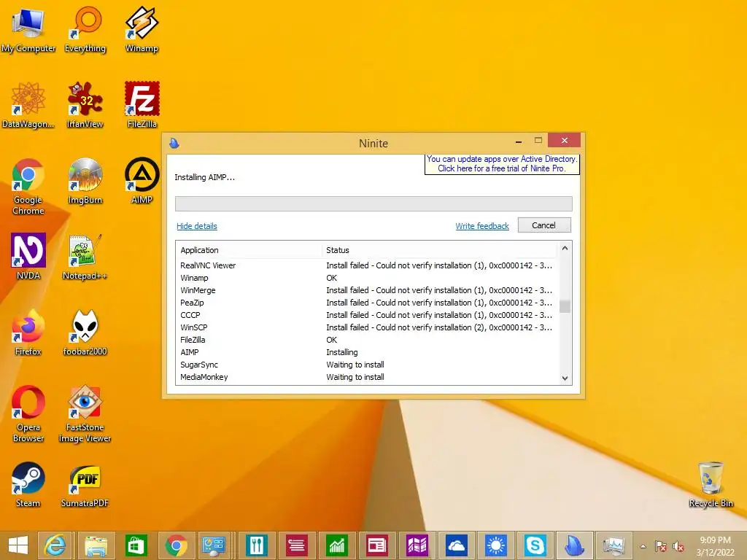Open Google Chrome desktop shortcut
This screenshot has width=747, height=560.
click(x=28, y=187)
